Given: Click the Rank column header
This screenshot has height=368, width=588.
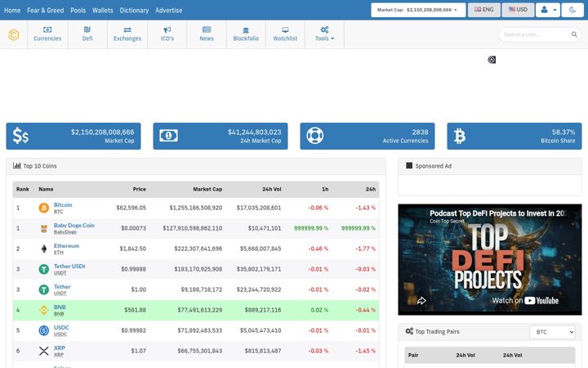Looking at the screenshot, I should pos(23,189).
